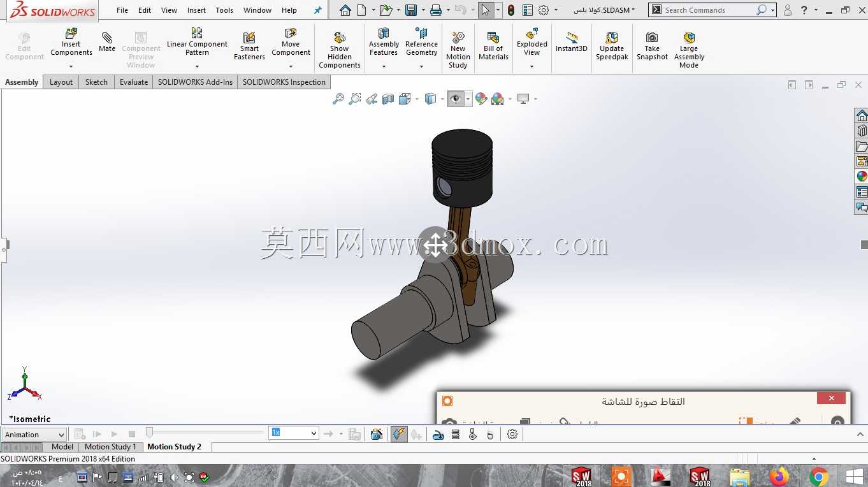Toggle Instant3D mode

(x=571, y=41)
